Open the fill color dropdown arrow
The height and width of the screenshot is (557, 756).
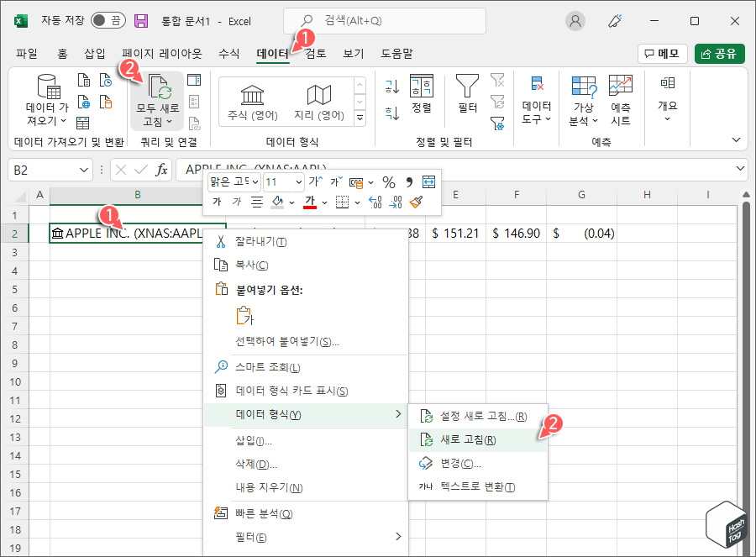click(291, 202)
